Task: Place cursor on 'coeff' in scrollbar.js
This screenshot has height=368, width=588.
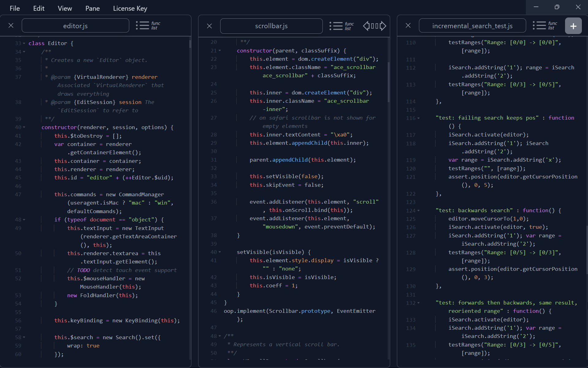Action: tap(274, 286)
